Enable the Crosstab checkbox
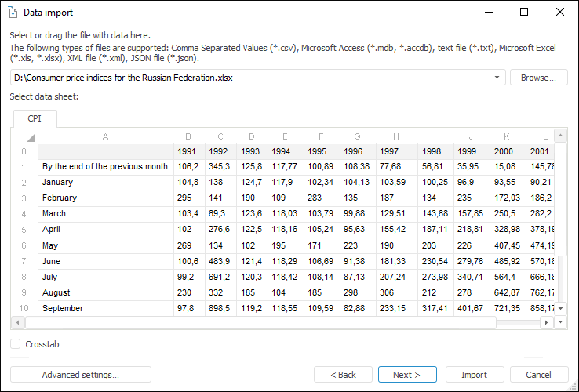The image size is (579, 392). pyautogui.click(x=16, y=344)
